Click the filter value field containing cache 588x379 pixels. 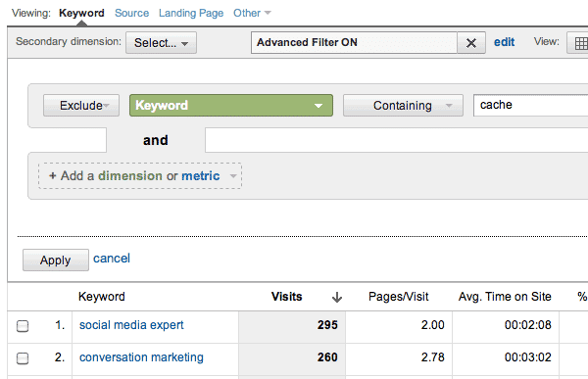[530, 106]
